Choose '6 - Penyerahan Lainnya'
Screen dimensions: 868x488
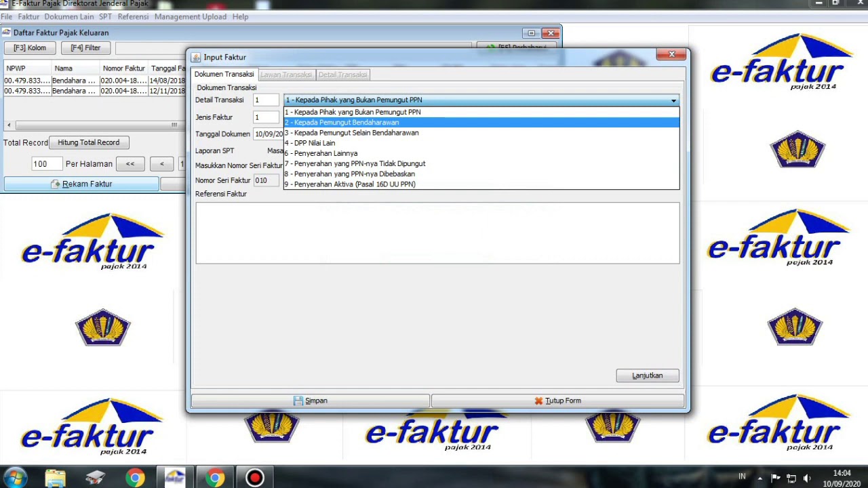click(481, 153)
